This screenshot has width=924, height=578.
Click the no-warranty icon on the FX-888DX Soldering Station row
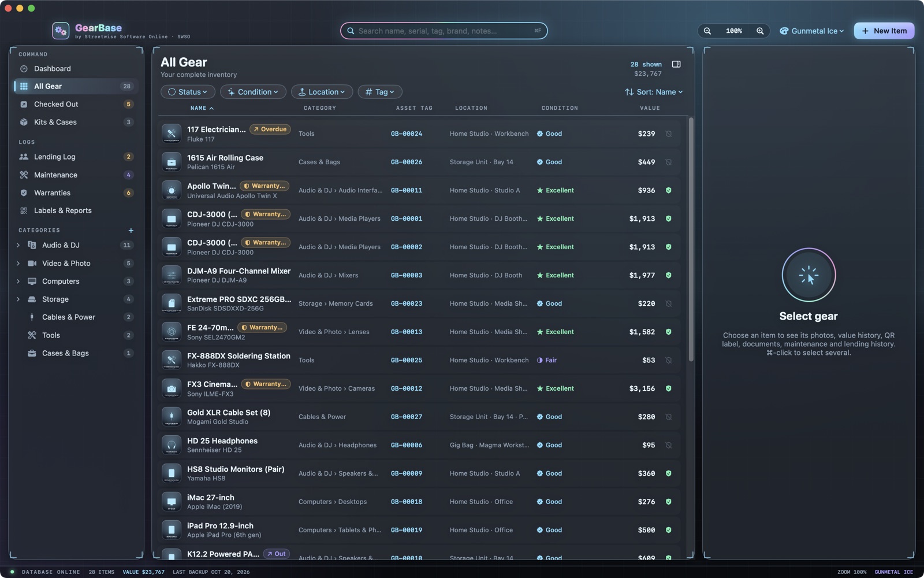[669, 360]
